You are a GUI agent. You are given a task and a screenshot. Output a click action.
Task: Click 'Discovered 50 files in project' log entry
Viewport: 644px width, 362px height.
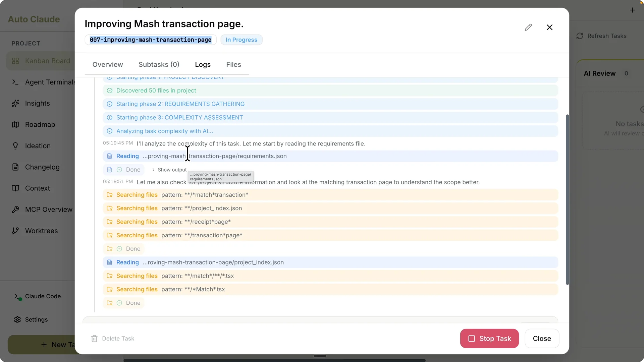coord(330,90)
